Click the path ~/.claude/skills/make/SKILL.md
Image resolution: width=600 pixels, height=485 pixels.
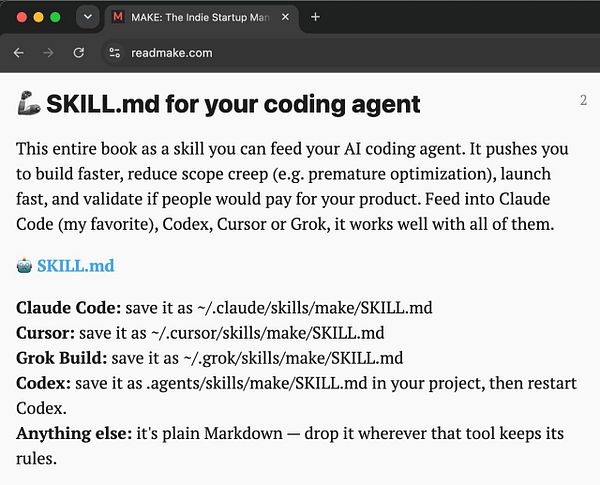[315, 308]
